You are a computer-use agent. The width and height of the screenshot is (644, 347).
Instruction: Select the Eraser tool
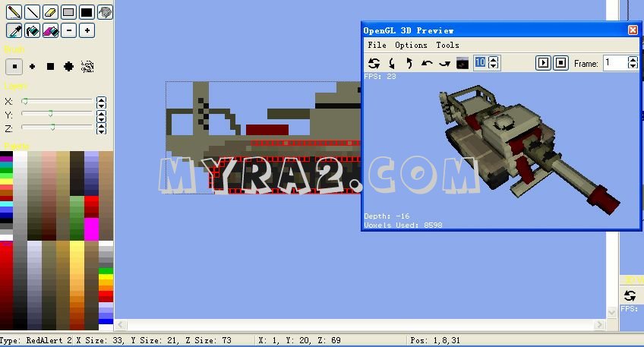(x=50, y=12)
